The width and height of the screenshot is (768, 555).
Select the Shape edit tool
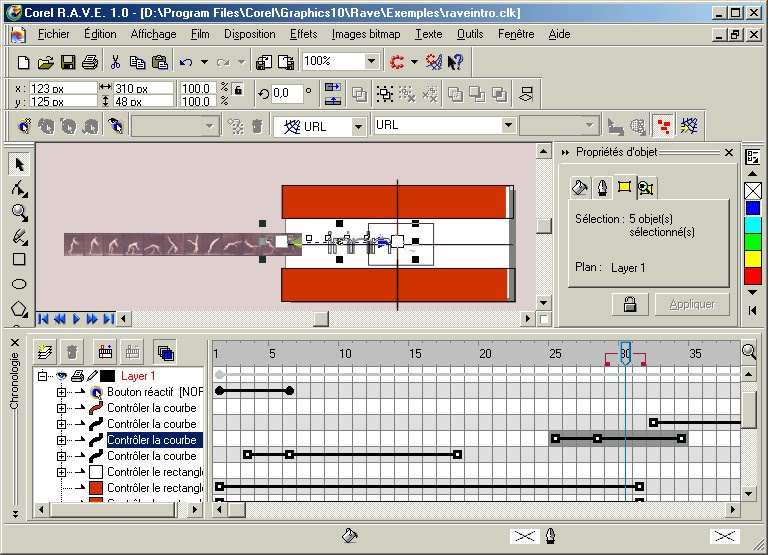[19, 189]
